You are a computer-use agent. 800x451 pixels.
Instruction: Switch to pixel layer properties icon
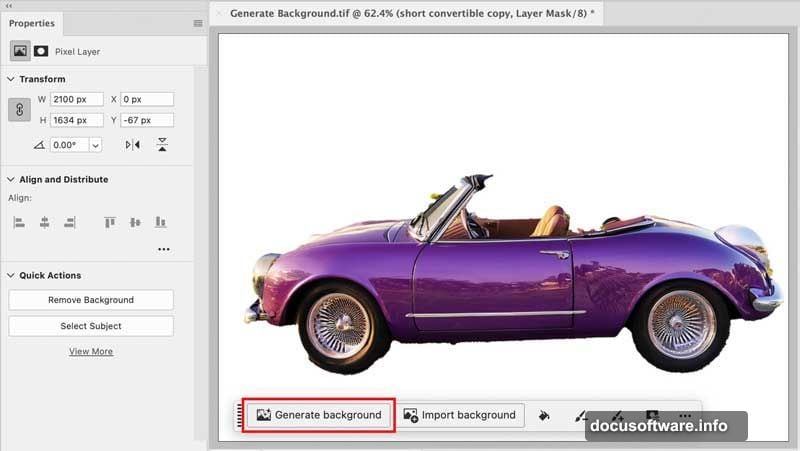pos(20,51)
